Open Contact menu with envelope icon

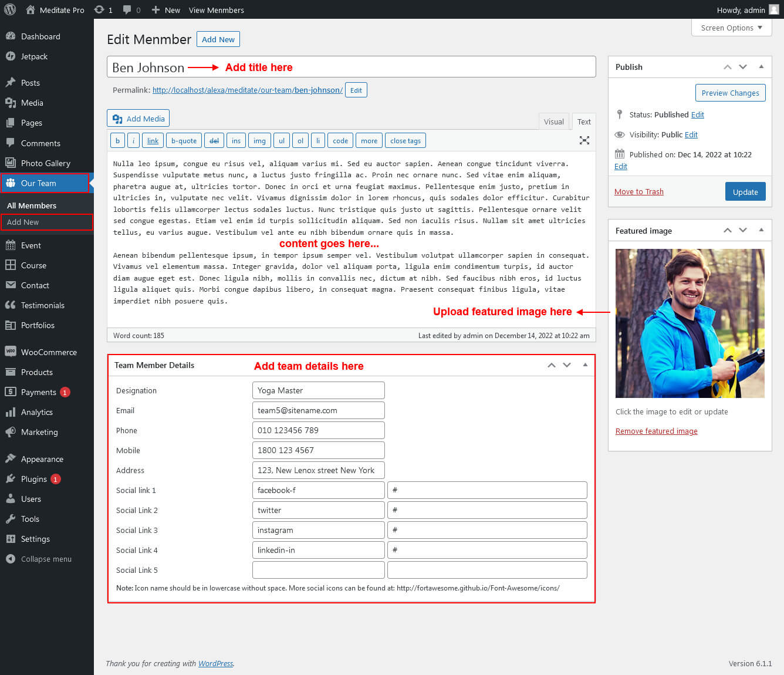[x=47, y=285]
